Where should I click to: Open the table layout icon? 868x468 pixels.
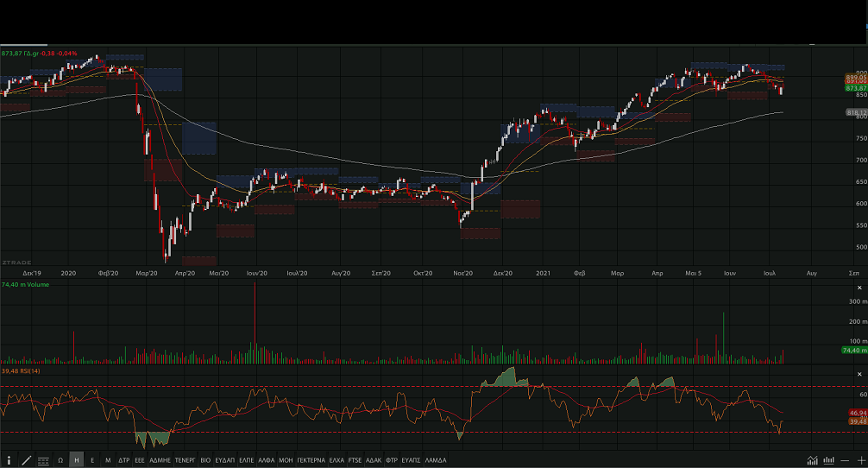pyautogui.click(x=43, y=461)
